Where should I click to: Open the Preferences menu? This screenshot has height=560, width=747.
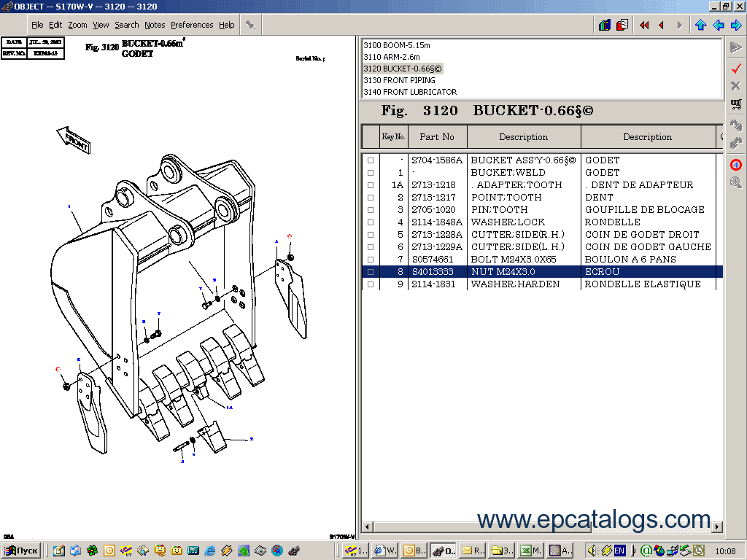192,25
